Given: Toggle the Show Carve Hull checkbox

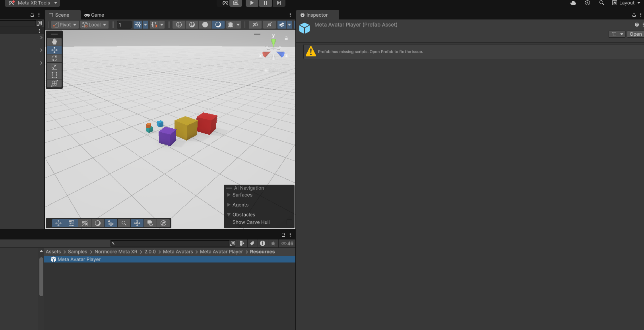Looking at the screenshot, I should [x=289, y=222].
